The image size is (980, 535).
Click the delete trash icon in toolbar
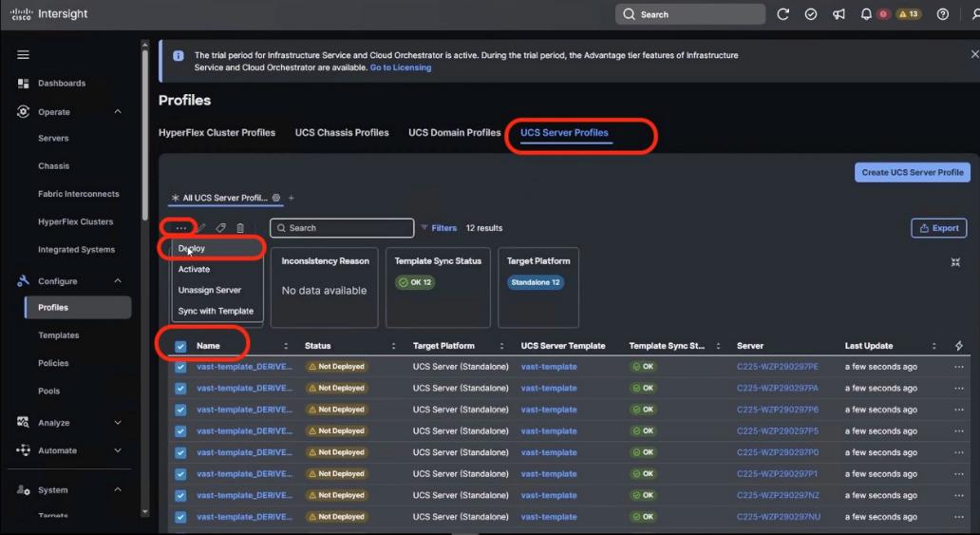(x=240, y=228)
